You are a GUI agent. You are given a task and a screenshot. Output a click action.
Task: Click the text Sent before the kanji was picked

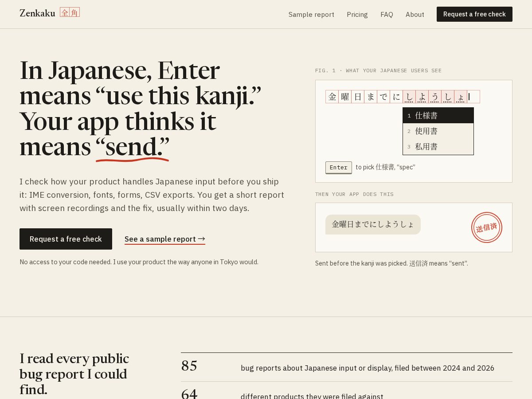[x=361, y=263]
